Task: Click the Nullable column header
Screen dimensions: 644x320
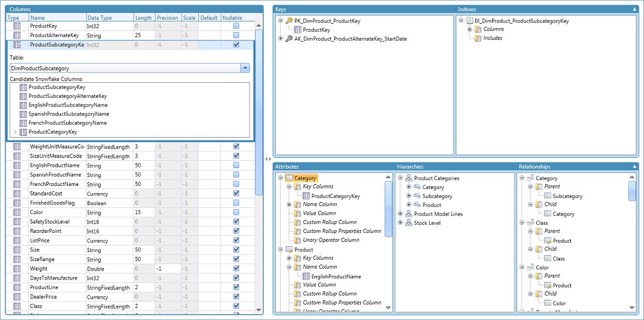Action: 237,18
